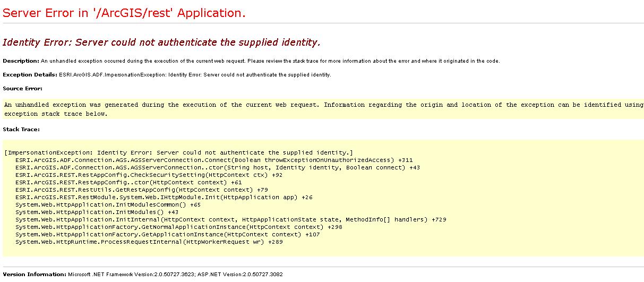Screen dimensions: 644x282
Task: Click the "[ImpersonationException: Identity Error" stack trace line
Action: click(x=178, y=152)
